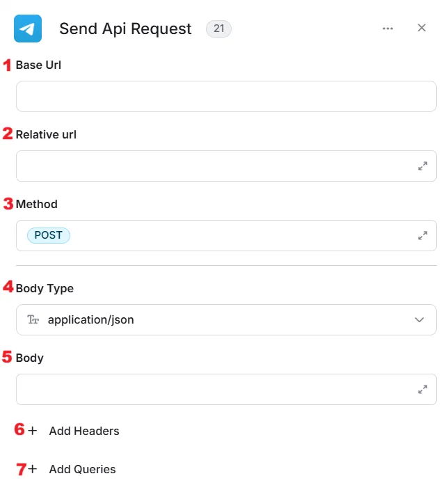448x492 pixels.
Task: Focus the Relative url input field
Action: [x=226, y=166]
